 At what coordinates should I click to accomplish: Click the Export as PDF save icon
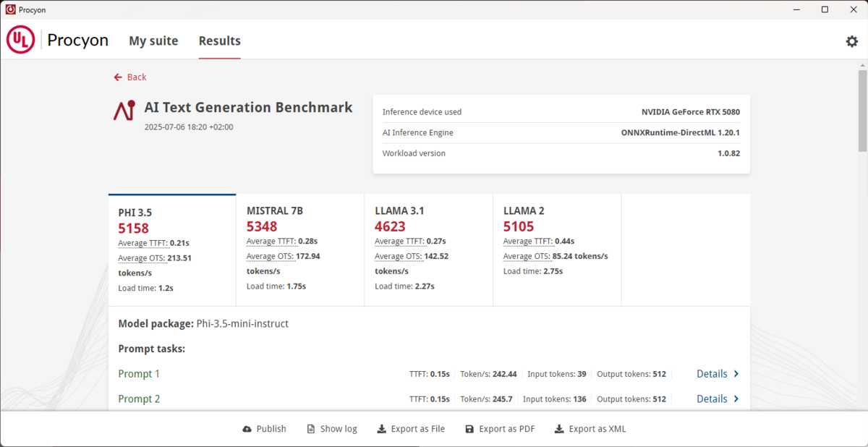469,429
